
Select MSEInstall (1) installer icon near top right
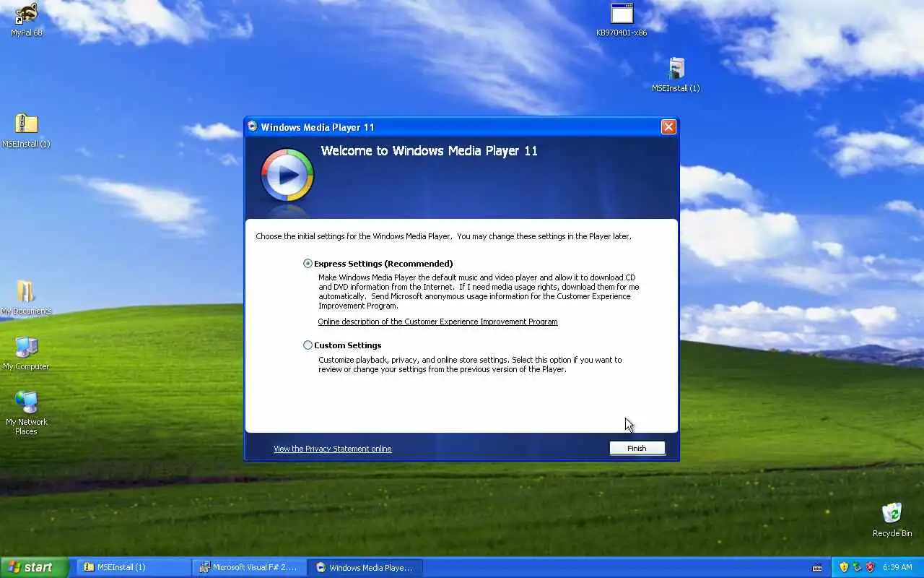(676, 74)
